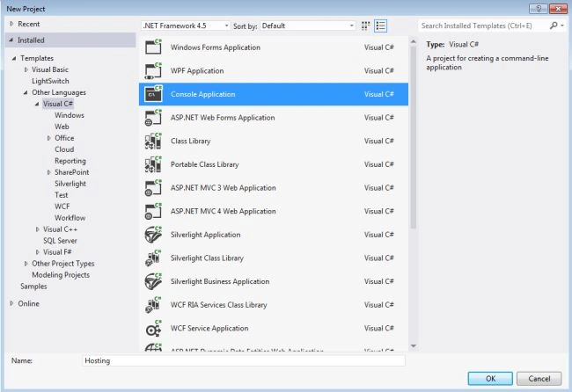The height and width of the screenshot is (392, 572).
Task: Collapse the Other Languages node
Action: 26,92
